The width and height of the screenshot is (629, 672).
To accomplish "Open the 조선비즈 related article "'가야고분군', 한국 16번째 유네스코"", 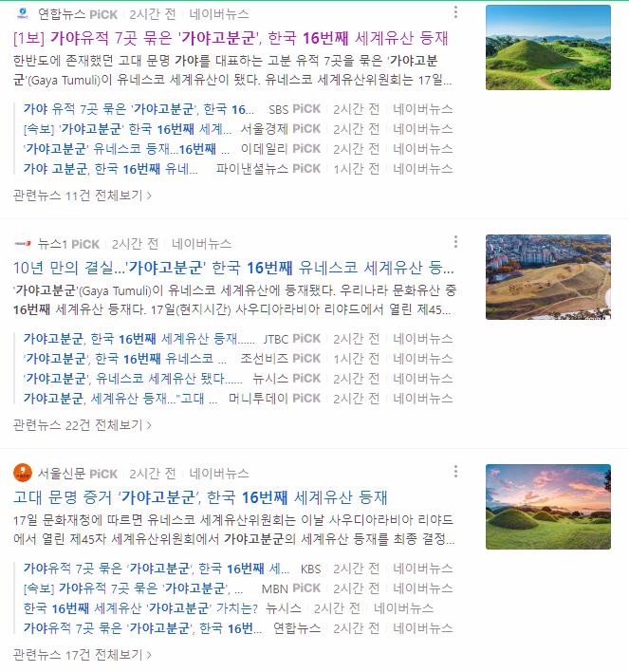I will 125,359.
